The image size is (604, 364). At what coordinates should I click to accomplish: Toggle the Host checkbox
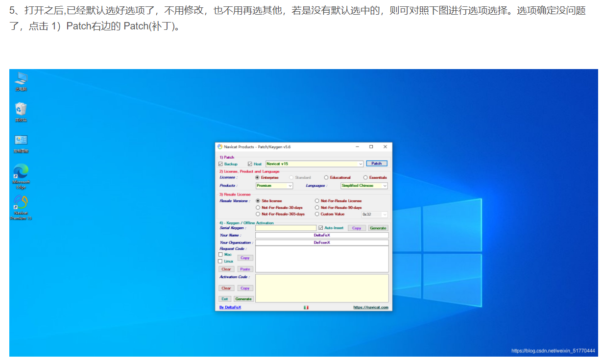250,164
